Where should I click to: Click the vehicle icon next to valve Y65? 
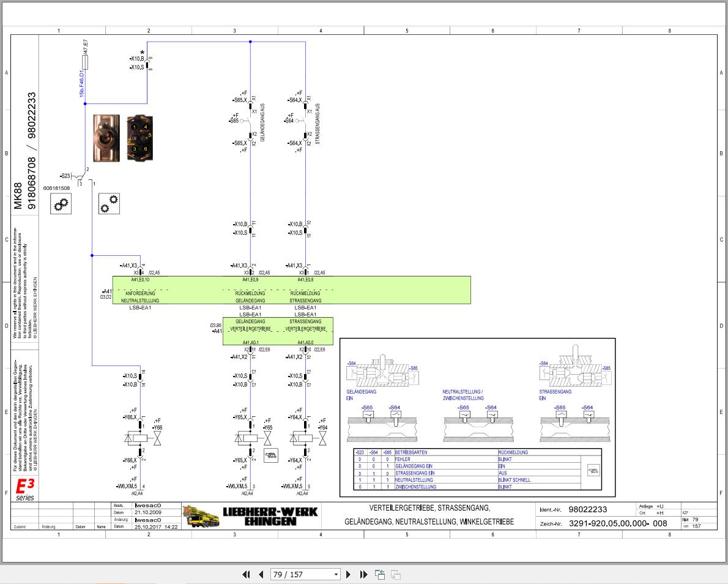pyautogui.click(x=270, y=455)
